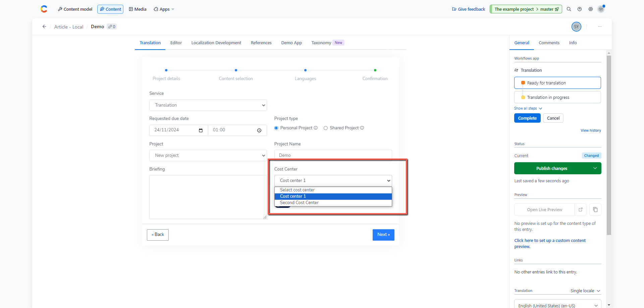The height and width of the screenshot is (308, 644).
Task: Switch to the Comments sidebar tab
Action: pyautogui.click(x=549, y=43)
